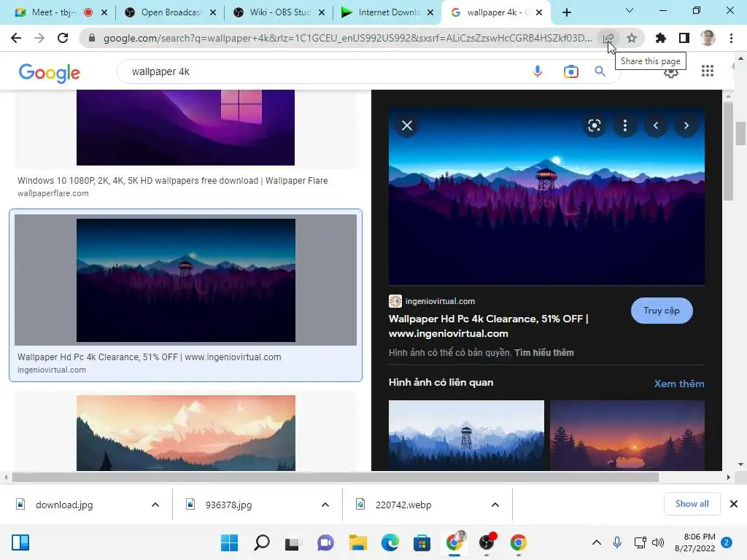Close the Wiki - OBS Studio tab
The image size is (747, 560).
click(322, 12)
